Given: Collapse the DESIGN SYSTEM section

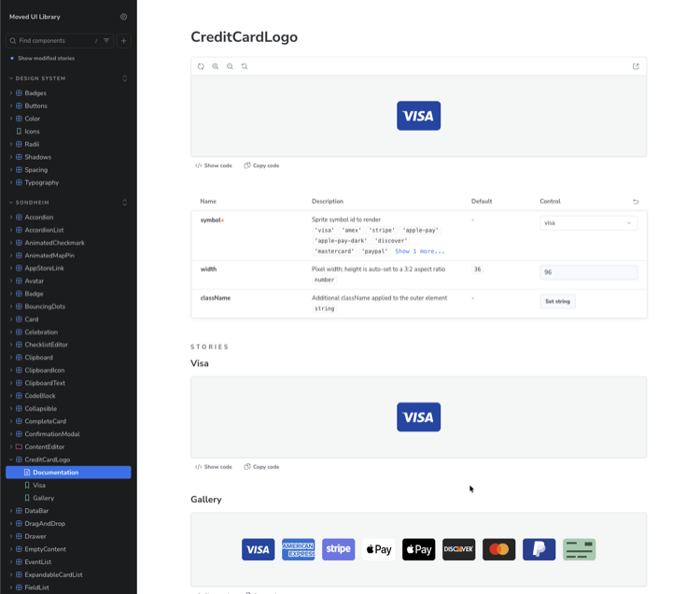Looking at the screenshot, I should (x=38, y=78).
